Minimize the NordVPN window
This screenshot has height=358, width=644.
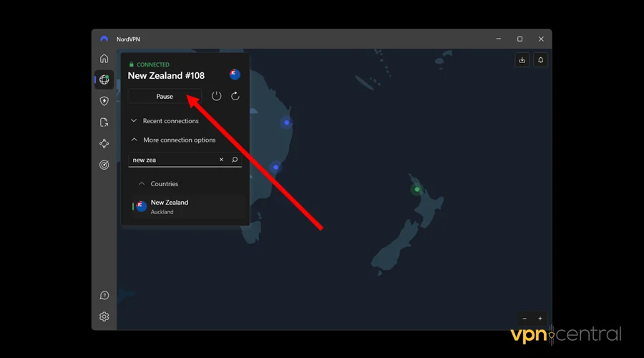[x=499, y=39]
